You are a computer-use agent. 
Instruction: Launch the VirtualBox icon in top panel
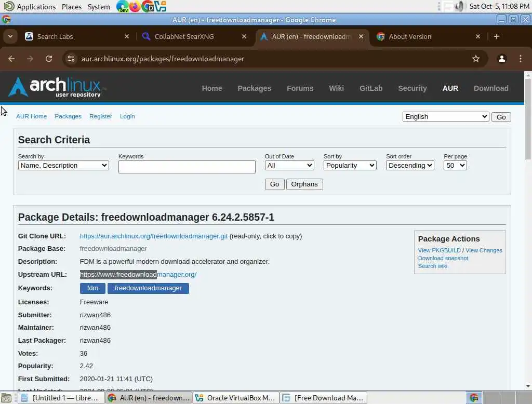(x=160, y=6)
